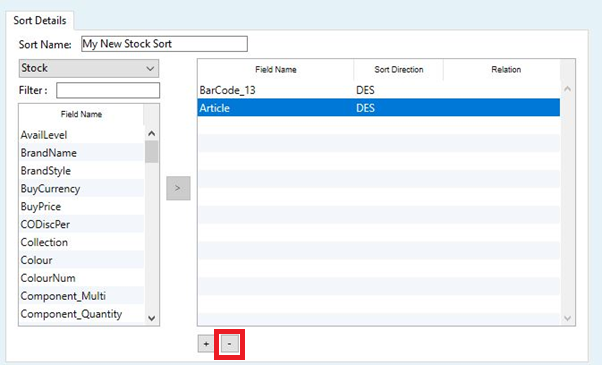
Task: Click the Sort Name input field
Action: 164,44
